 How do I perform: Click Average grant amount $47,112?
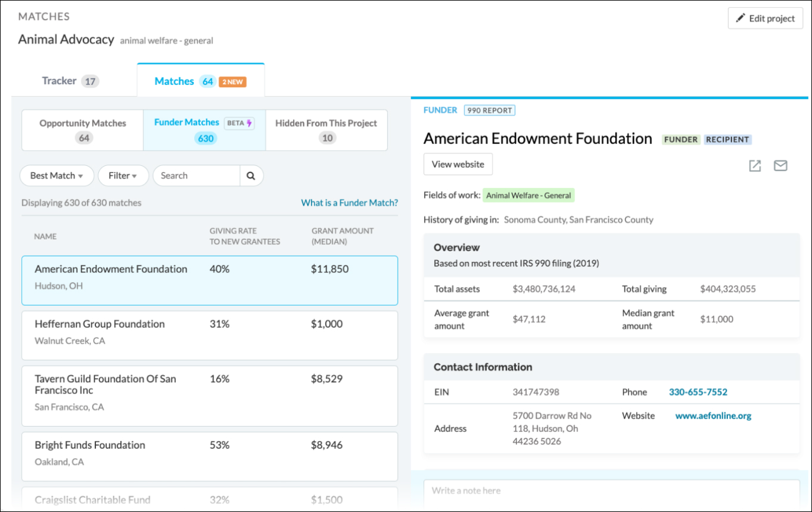point(529,319)
